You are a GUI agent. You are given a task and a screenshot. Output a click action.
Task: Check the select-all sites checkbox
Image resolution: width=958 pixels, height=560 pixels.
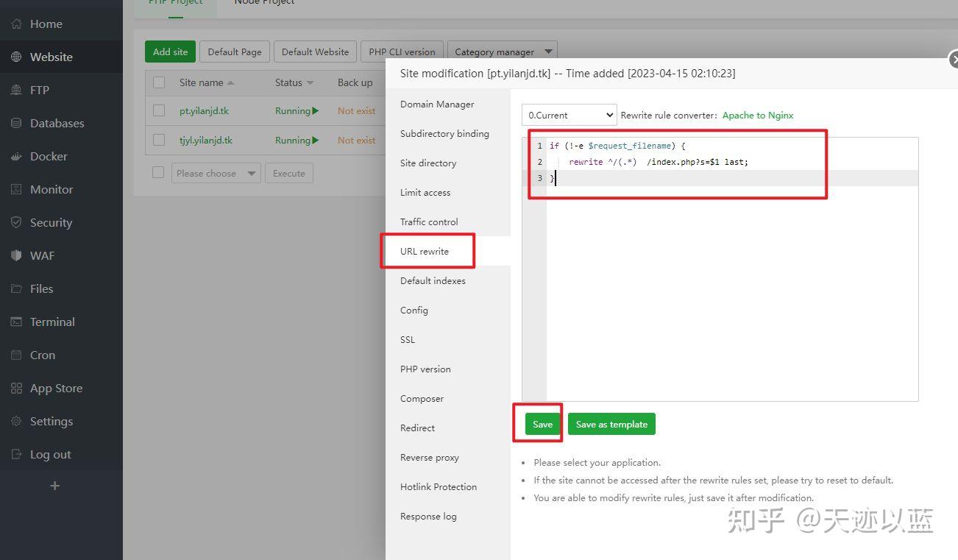tap(158, 82)
